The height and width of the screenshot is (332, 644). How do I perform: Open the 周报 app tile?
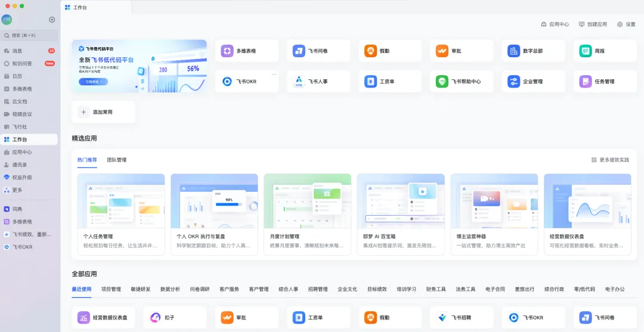click(x=605, y=51)
